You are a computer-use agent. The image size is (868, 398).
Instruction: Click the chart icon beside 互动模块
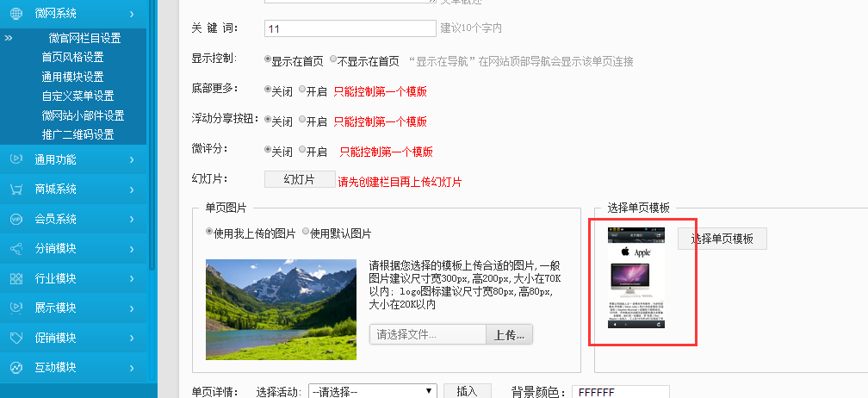[x=15, y=368]
